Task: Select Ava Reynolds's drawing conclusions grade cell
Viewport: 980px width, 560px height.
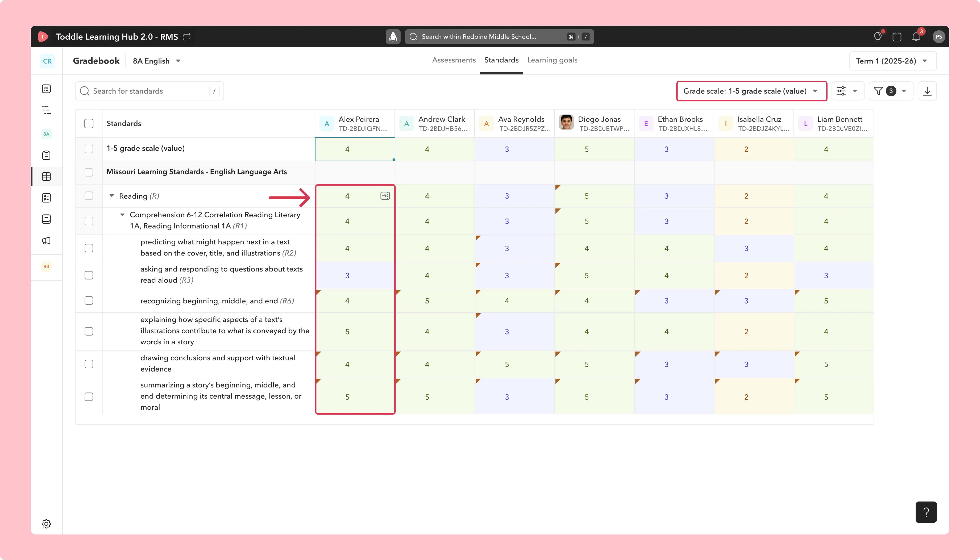Action: [x=515, y=364]
